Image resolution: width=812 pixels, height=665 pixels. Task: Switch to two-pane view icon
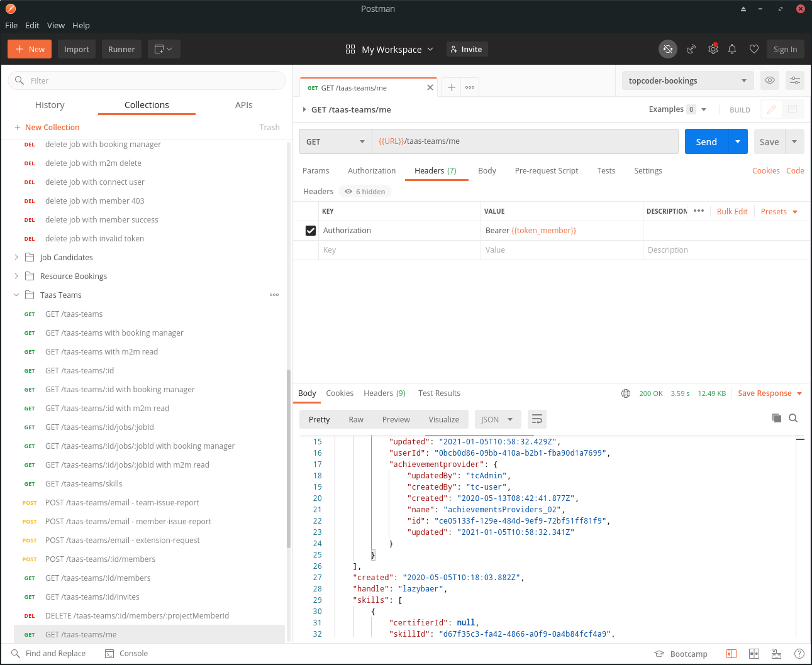[x=754, y=654]
